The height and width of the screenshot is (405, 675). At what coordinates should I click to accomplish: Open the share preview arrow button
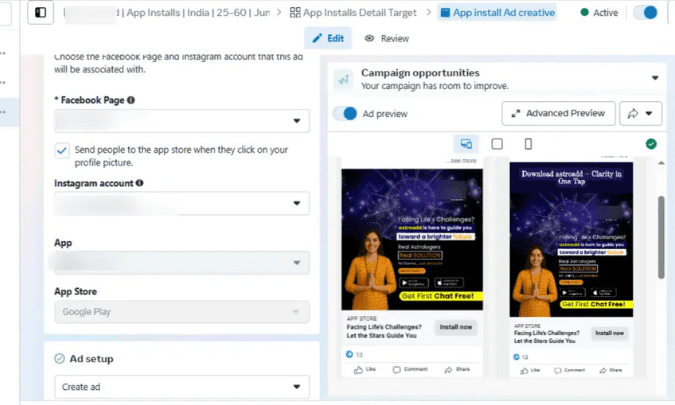[641, 113]
